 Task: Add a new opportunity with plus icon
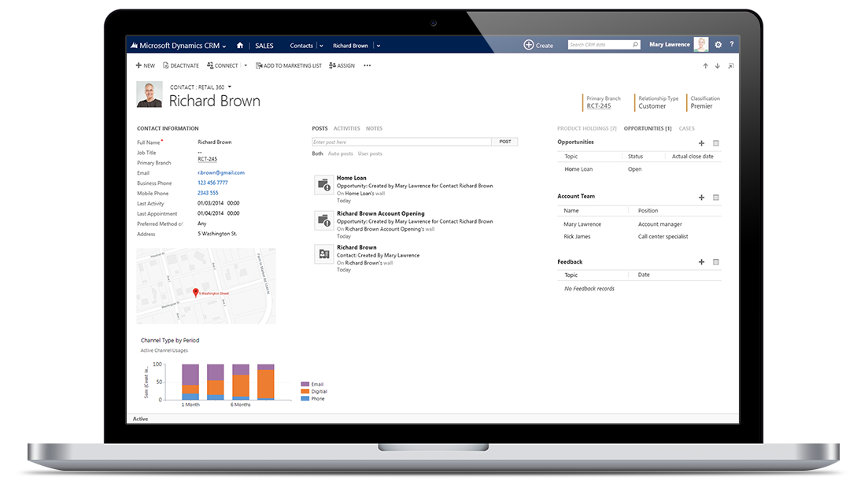coord(701,143)
